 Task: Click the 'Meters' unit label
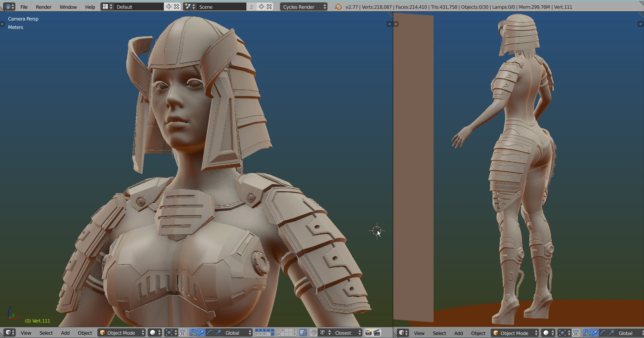(x=15, y=27)
